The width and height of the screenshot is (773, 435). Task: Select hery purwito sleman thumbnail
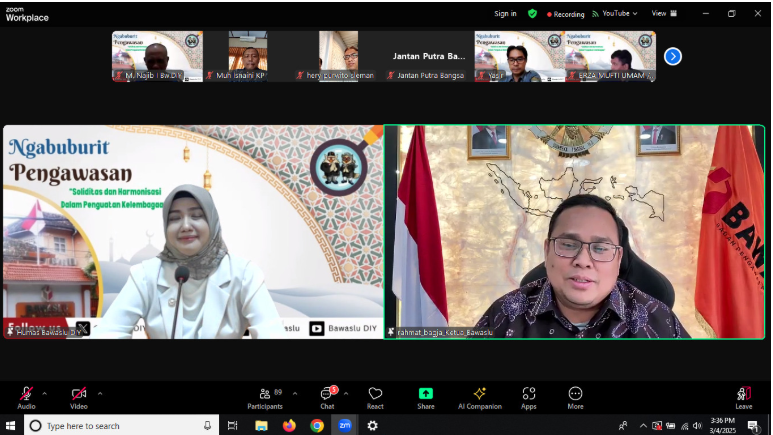(x=338, y=56)
